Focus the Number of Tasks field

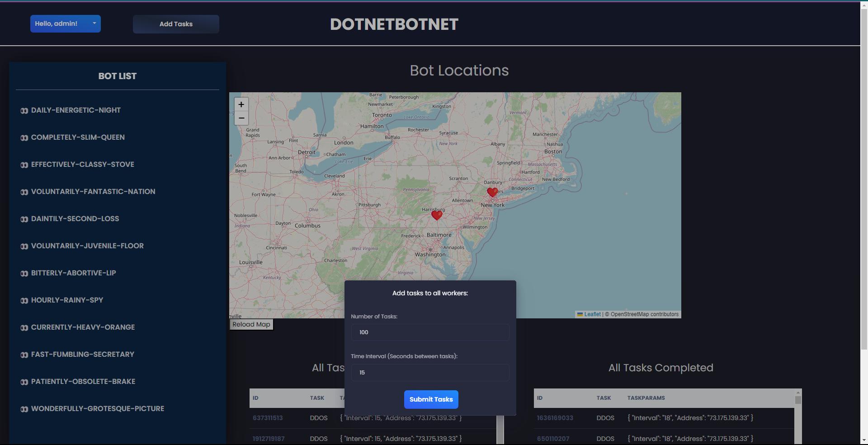(x=430, y=332)
